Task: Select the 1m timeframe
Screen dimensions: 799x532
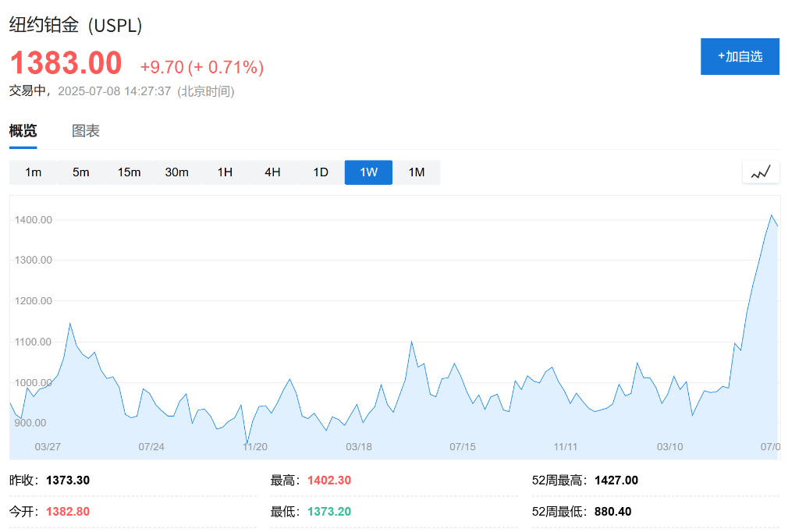Action: 34,172
